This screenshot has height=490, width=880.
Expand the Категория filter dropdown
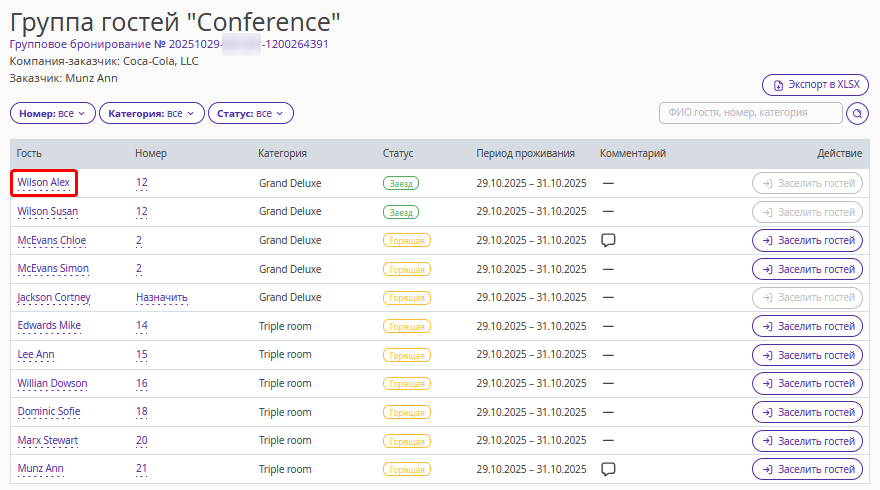pyautogui.click(x=151, y=114)
